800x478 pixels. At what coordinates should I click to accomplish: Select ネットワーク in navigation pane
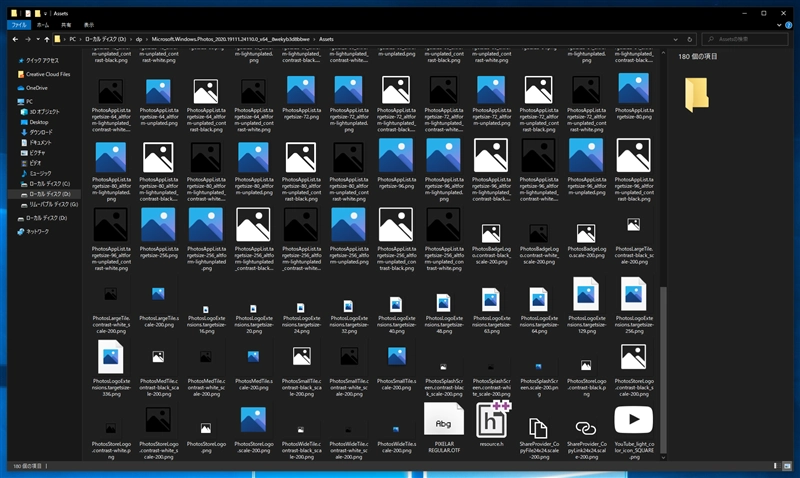pos(33,232)
